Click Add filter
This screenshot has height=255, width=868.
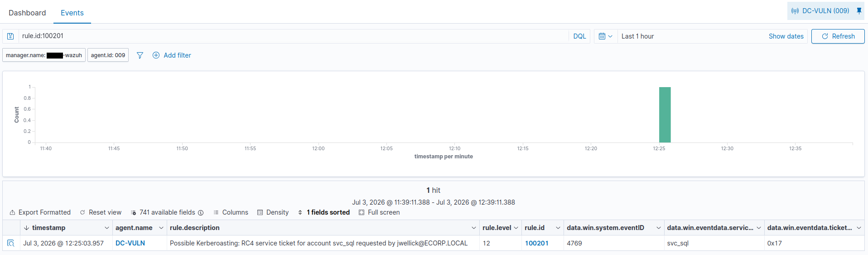177,55
